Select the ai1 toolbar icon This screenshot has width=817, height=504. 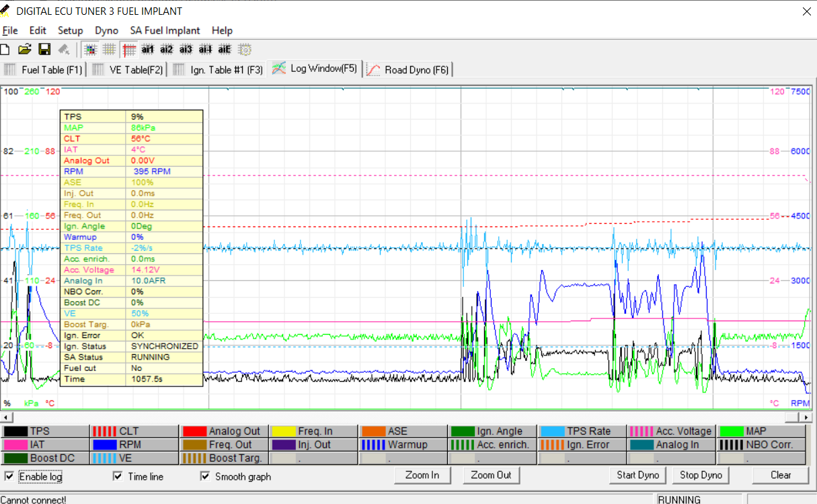pyautogui.click(x=148, y=49)
